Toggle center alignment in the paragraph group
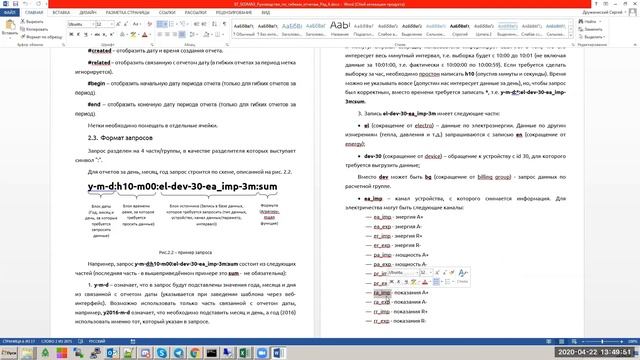This screenshot has height=360, width=640. tap(167, 35)
